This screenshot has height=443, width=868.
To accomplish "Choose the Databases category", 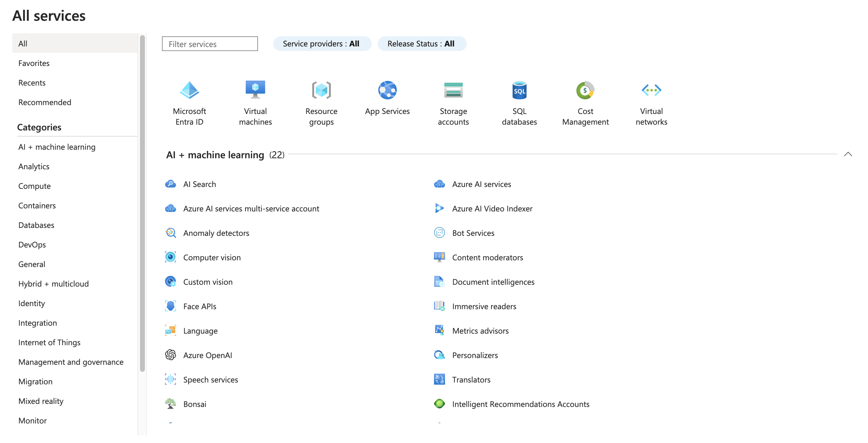I will 36,225.
